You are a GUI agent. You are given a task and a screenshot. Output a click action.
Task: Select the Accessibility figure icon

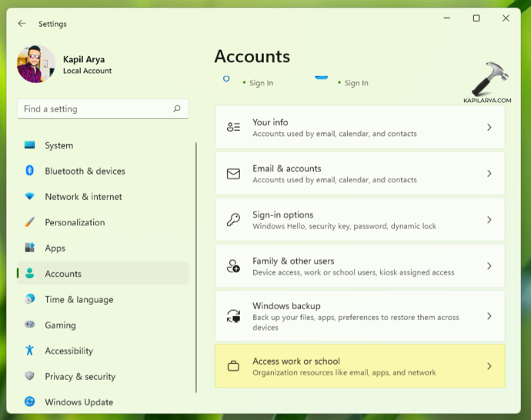[30, 351]
